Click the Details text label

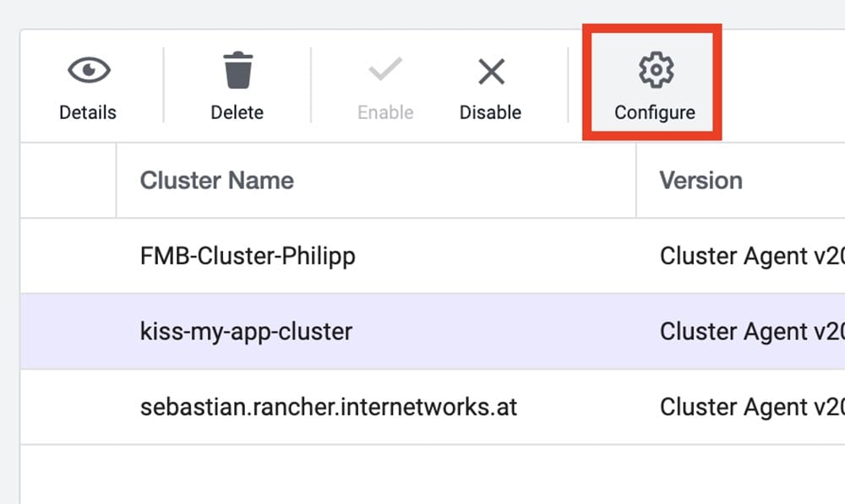coord(88,112)
